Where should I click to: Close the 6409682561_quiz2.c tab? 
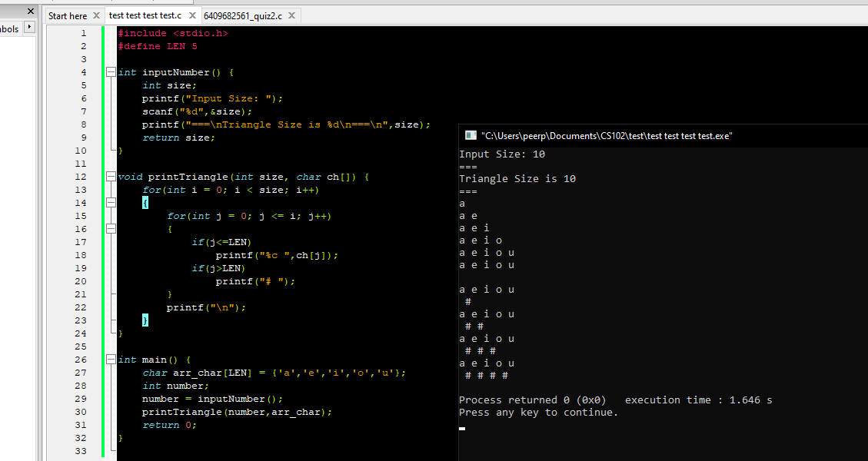[291, 15]
